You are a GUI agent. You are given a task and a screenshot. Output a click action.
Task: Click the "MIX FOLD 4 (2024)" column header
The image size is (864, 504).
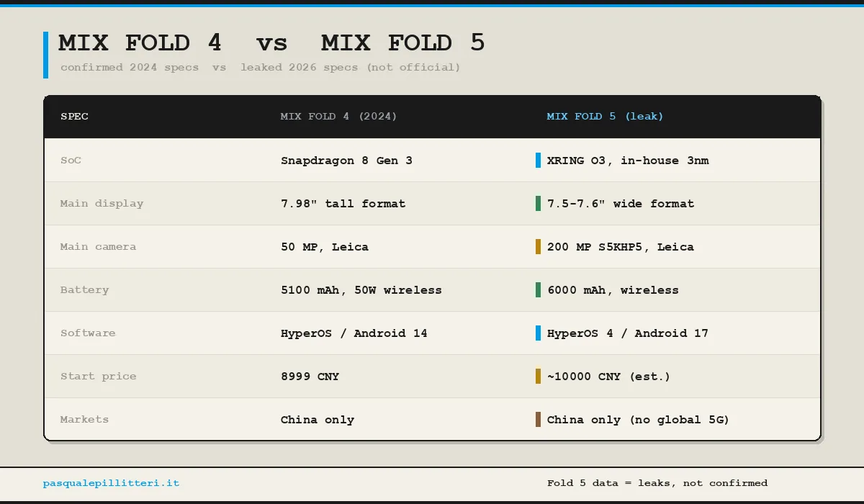point(338,116)
